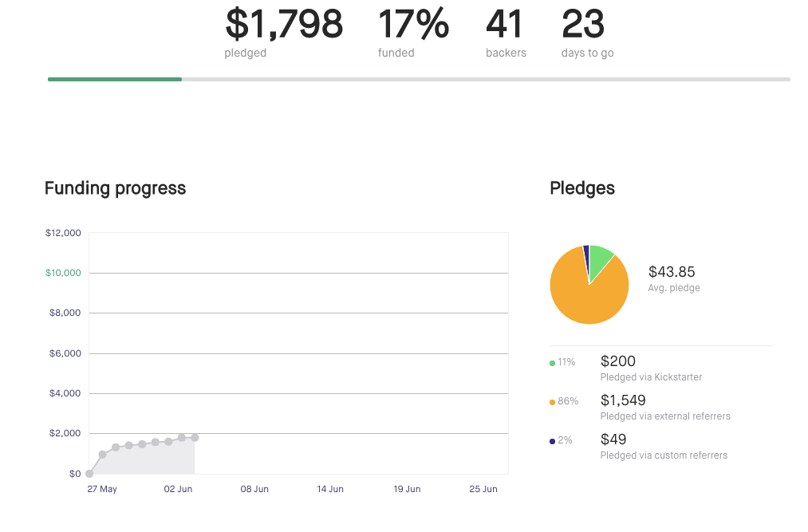This screenshot has height=532, width=808.
Task: Click the second data point on the funding line
Action: click(x=102, y=455)
